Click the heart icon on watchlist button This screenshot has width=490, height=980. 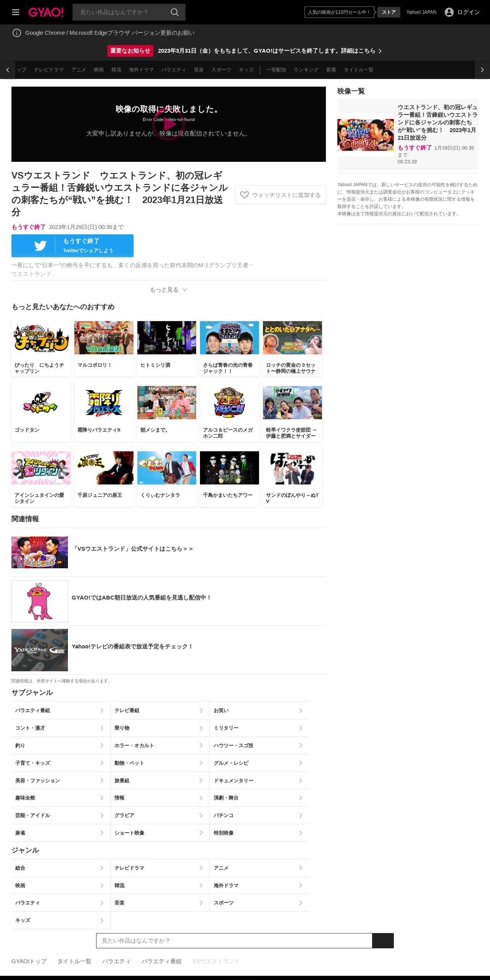(x=245, y=195)
